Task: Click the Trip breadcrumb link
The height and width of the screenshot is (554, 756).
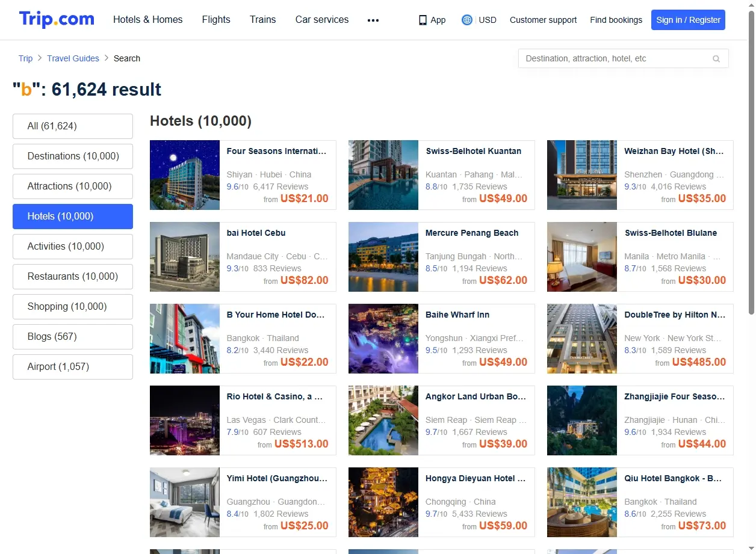Action: click(25, 58)
